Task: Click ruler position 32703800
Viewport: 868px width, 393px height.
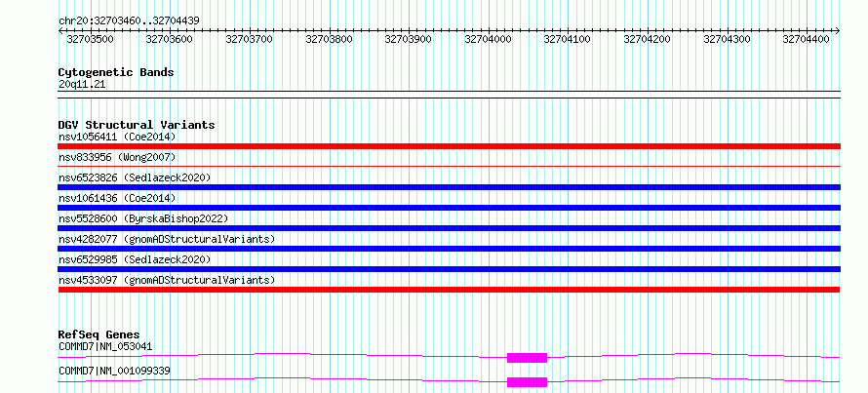Action: (x=329, y=39)
